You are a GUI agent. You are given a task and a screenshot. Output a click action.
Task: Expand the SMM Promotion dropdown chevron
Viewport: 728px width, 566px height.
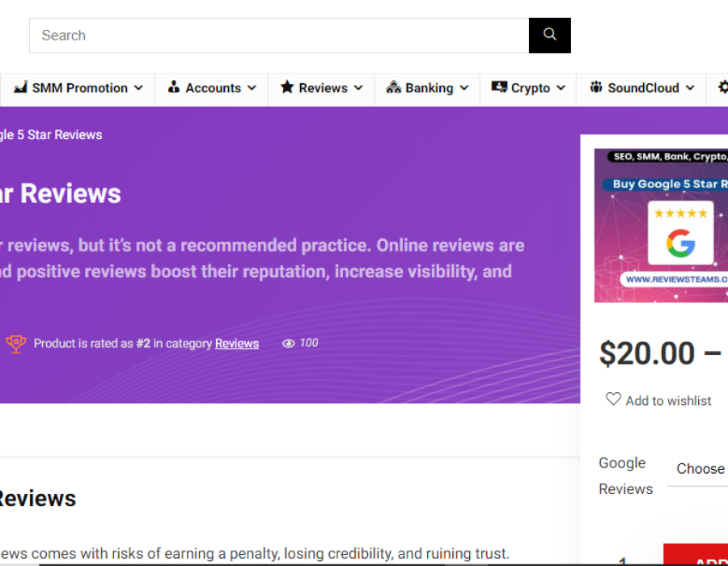tap(139, 88)
